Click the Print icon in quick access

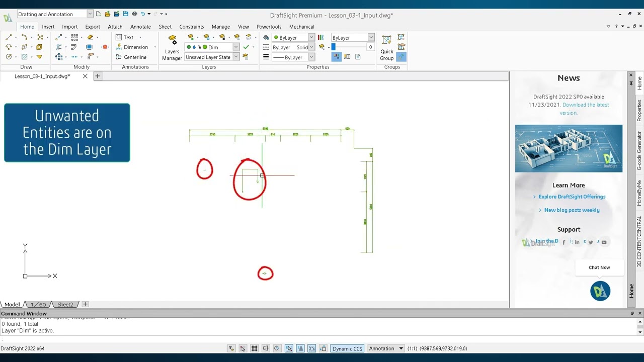[x=134, y=14]
